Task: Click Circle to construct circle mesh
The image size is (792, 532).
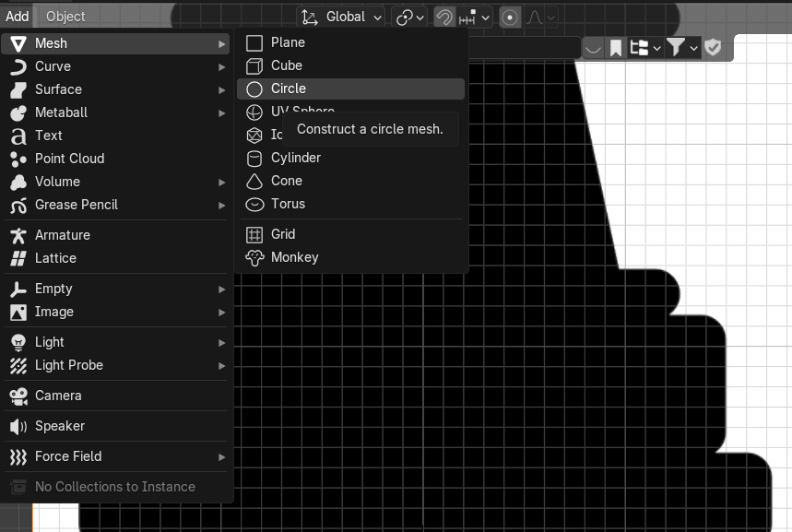Action: [288, 89]
